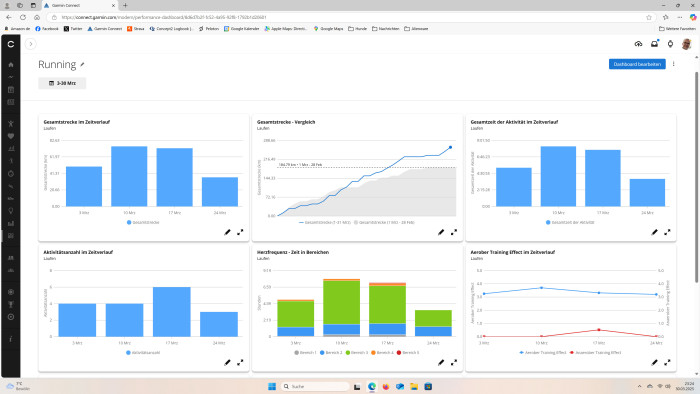
Task: Open the Hunde bookmarks folder
Action: pos(358,29)
